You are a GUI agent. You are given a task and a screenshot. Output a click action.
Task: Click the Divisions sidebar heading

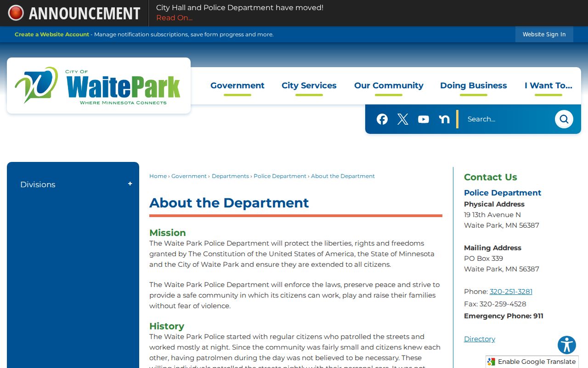click(38, 184)
